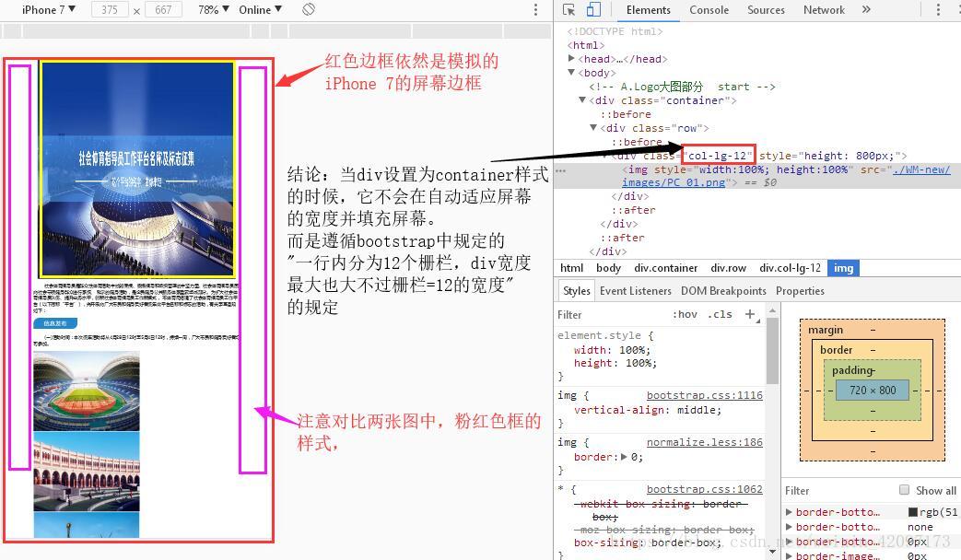
Task: Switch to the Network tab
Action: click(824, 10)
